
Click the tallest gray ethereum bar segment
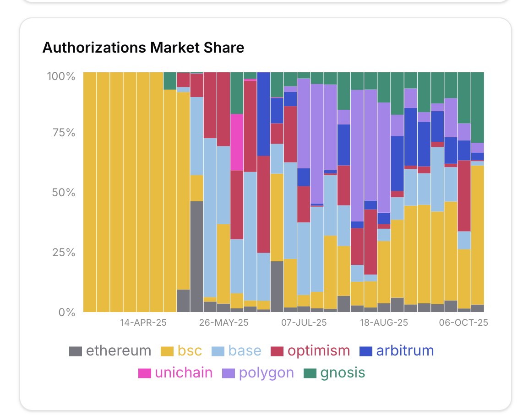(197, 256)
